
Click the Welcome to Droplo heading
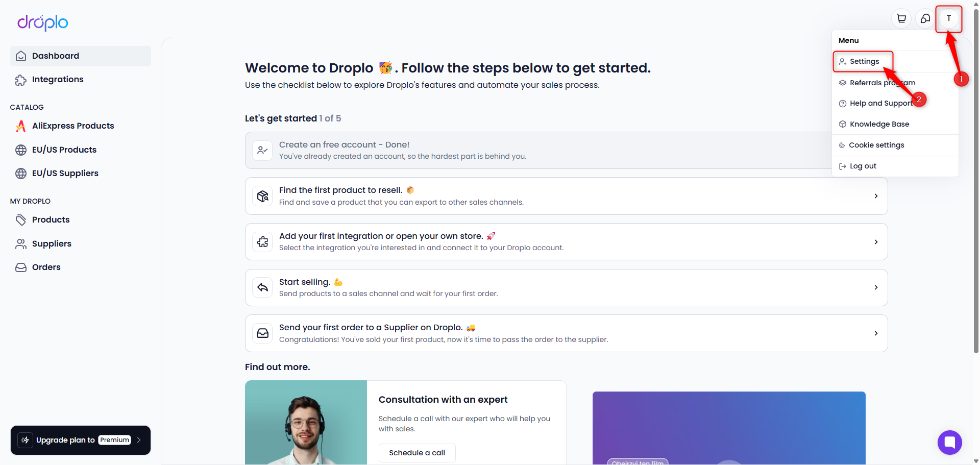[x=448, y=68]
